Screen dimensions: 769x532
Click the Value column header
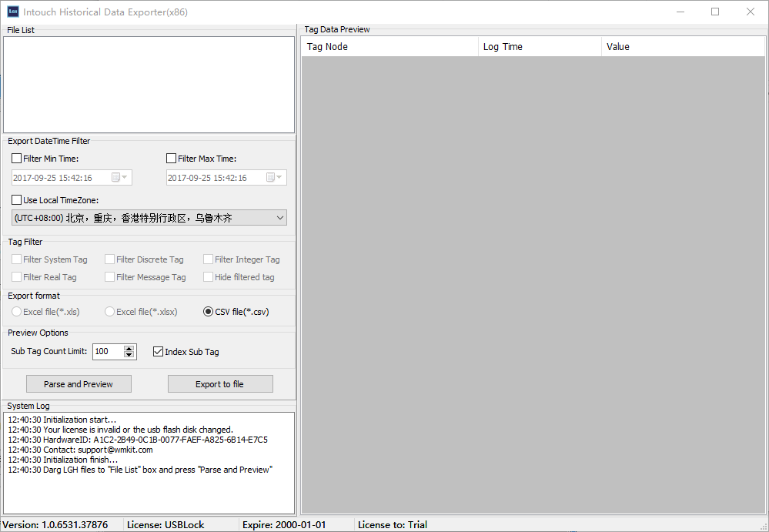(x=684, y=47)
